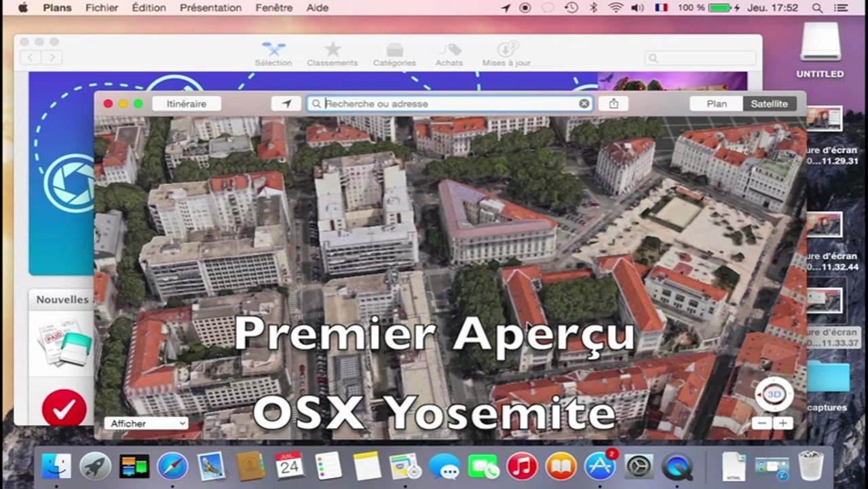The height and width of the screenshot is (489, 868).
Task: Open the Fichier menu
Action: click(x=102, y=7)
